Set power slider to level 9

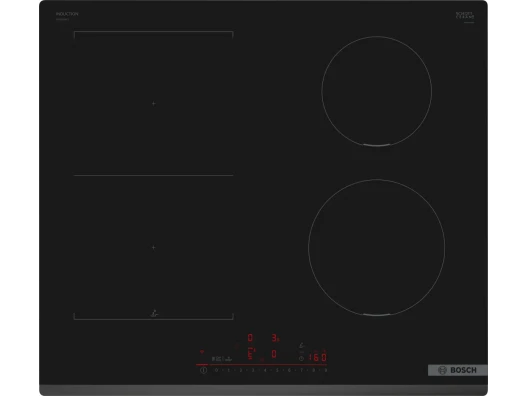(x=326, y=370)
